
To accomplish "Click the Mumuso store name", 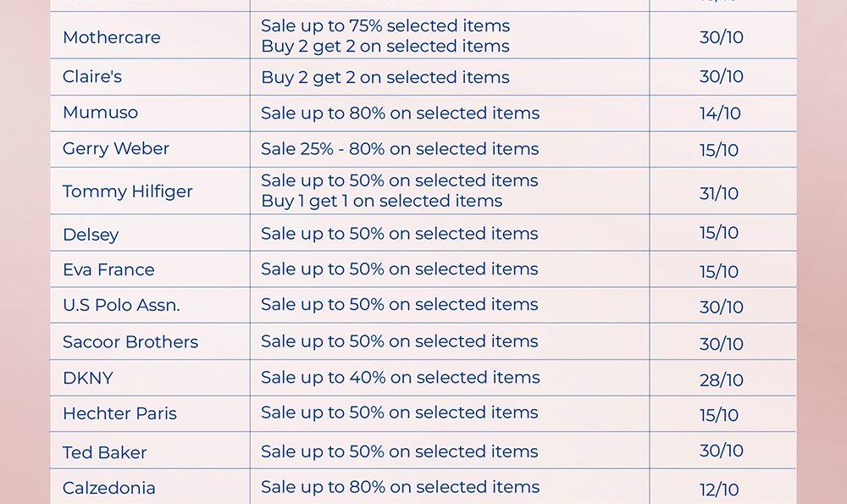I will (100, 113).
